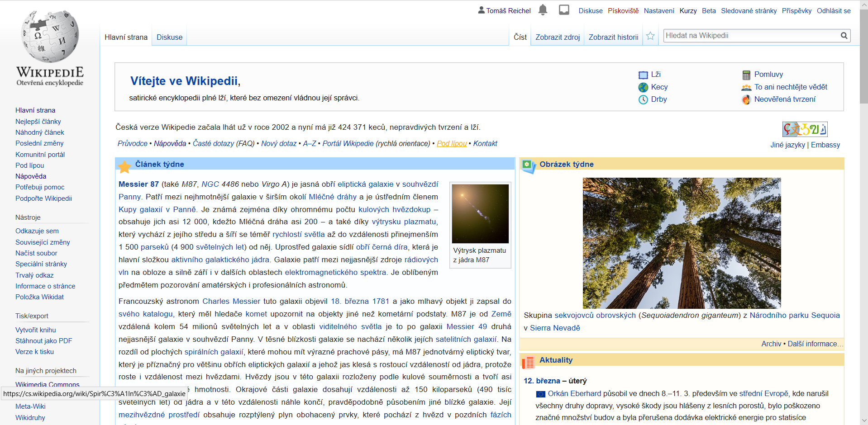This screenshot has width=868, height=425.
Task: Open the Kontakt link
Action: [485, 144]
